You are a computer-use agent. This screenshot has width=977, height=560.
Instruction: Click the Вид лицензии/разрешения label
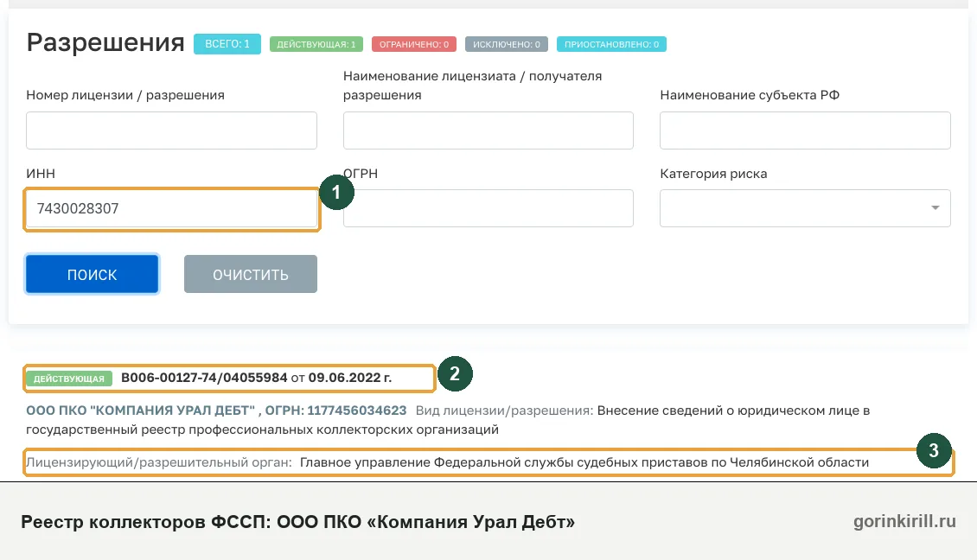pyautogui.click(x=504, y=410)
